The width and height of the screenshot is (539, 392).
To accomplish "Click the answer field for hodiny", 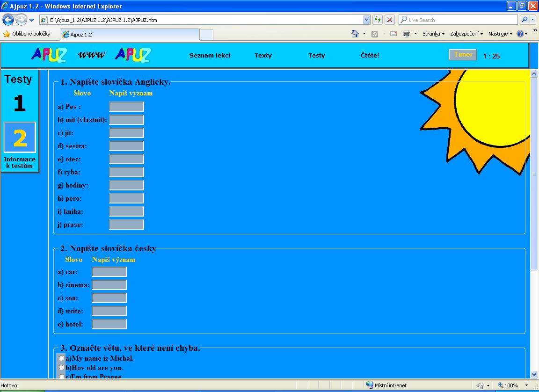I will [x=126, y=185].
